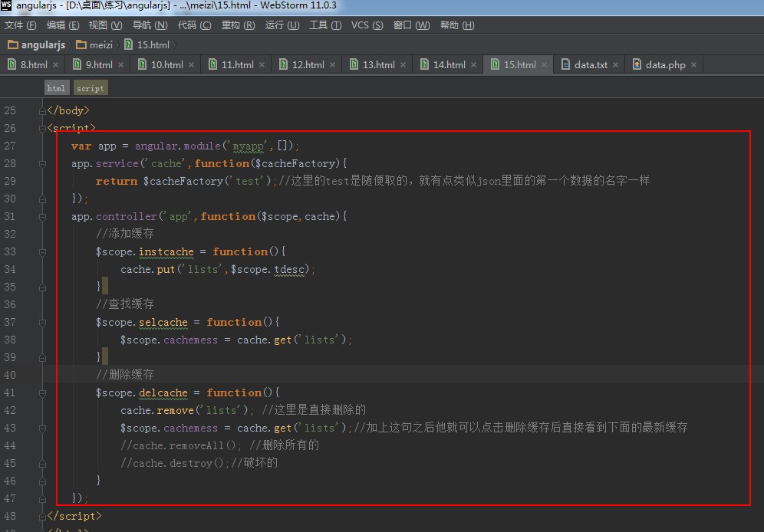Click line number 40 in the gutter

click(x=10, y=375)
